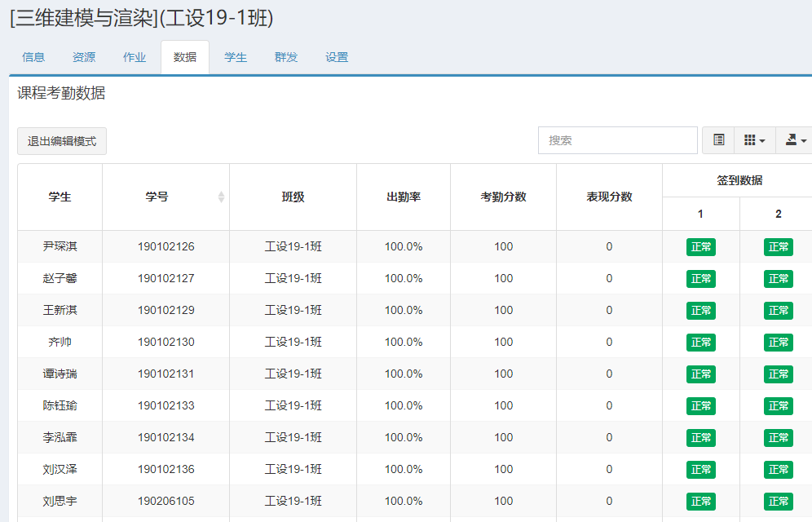812x522 pixels.
Task: Click 退出编辑模式 button
Action: [62, 141]
